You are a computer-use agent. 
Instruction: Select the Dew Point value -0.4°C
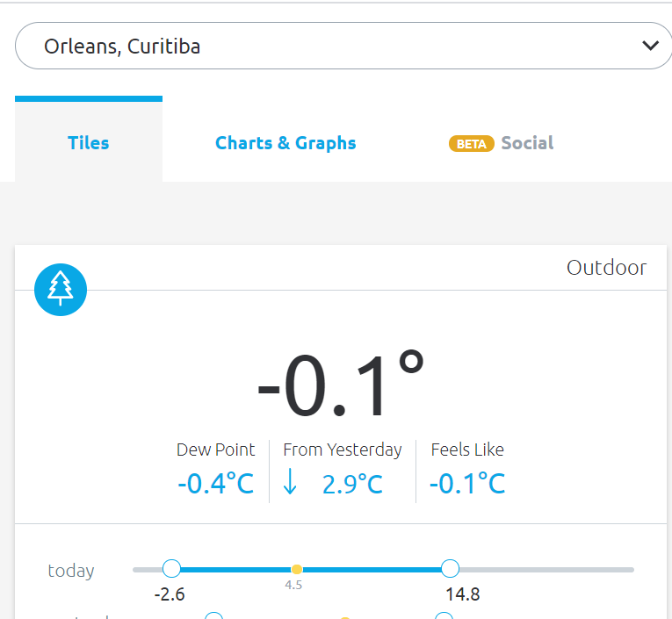pos(215,484)
